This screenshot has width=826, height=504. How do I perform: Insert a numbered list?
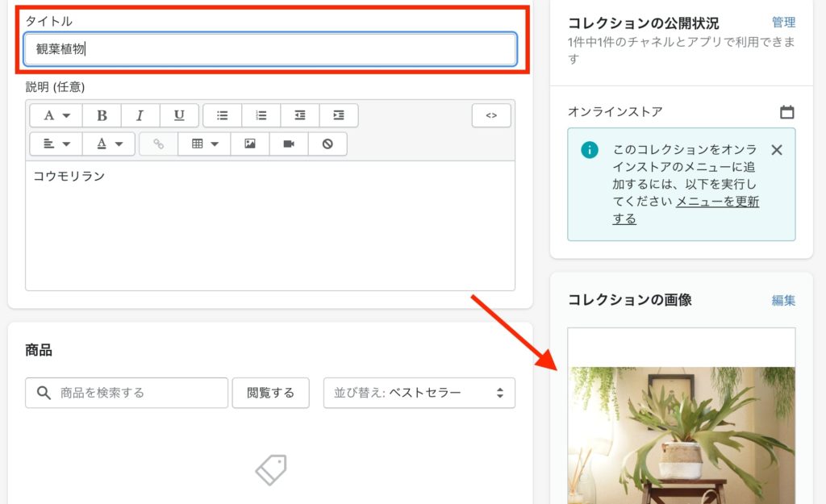(261, 115)
